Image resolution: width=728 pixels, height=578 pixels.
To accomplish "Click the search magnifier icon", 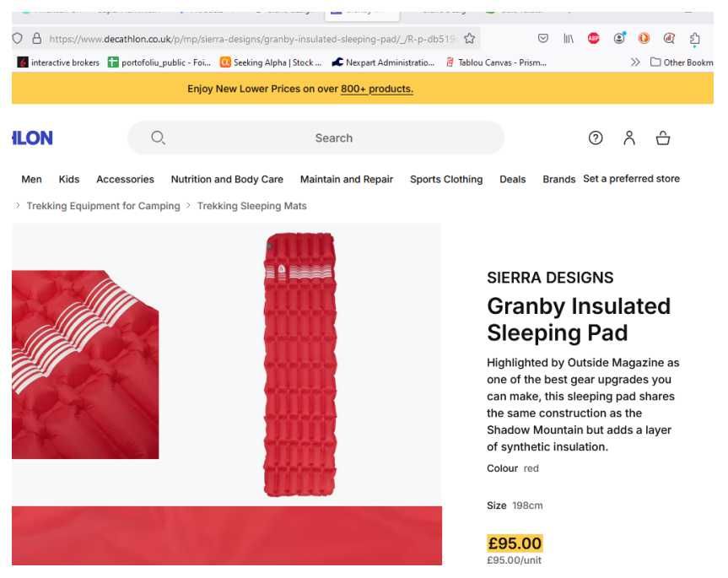I will [158, 138].
